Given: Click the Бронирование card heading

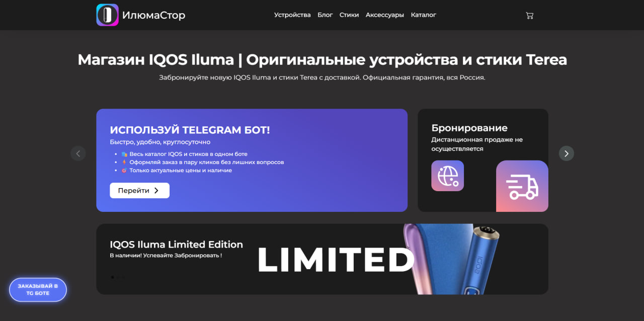Looking at the screenshot, I should pyautogui.click(x=469, y=128).
